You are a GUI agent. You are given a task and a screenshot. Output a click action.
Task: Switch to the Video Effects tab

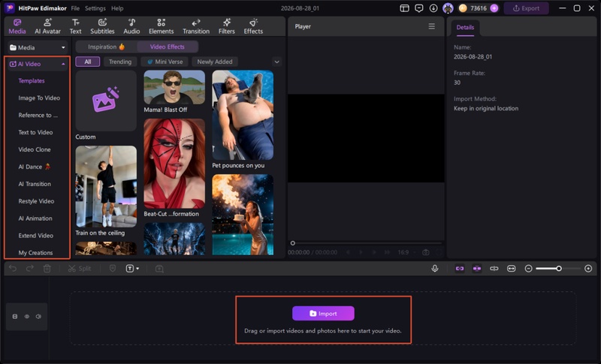[x=168, y=47]
